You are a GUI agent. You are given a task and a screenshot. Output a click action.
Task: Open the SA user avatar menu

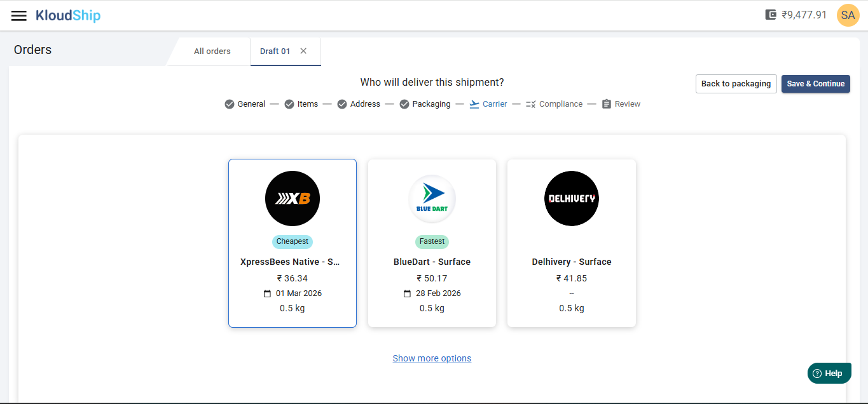(x=848, y=15)
